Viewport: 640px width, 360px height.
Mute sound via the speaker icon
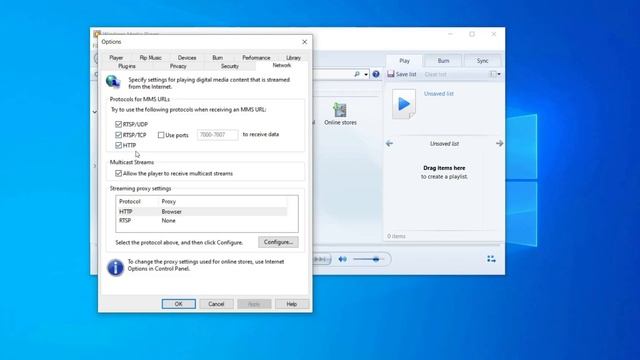coord(342,259)
